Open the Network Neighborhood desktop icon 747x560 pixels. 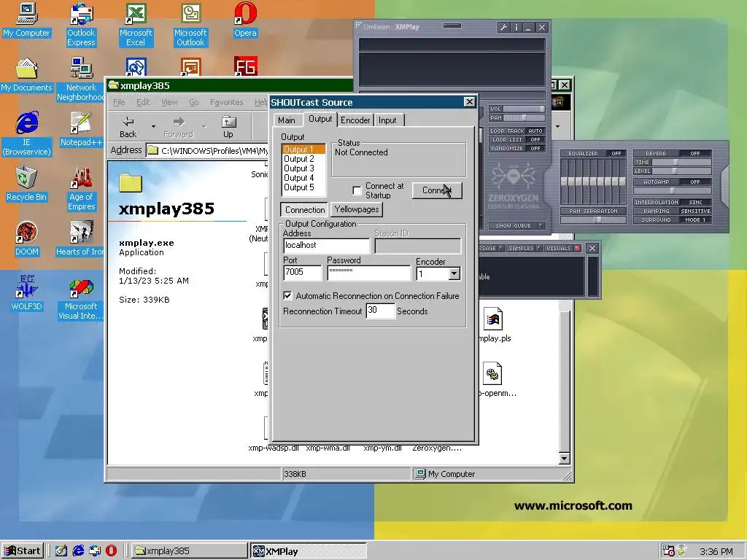pos(81,79)
